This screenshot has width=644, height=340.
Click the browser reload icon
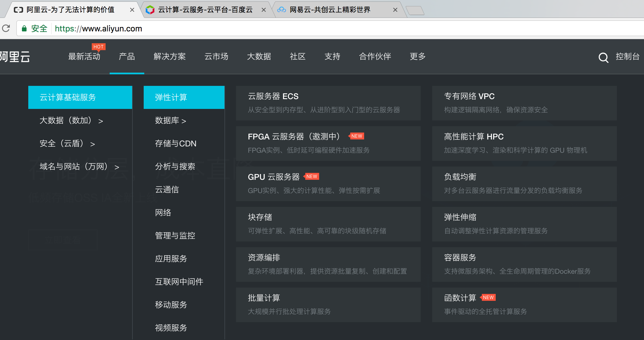click(x=6, y=28)
